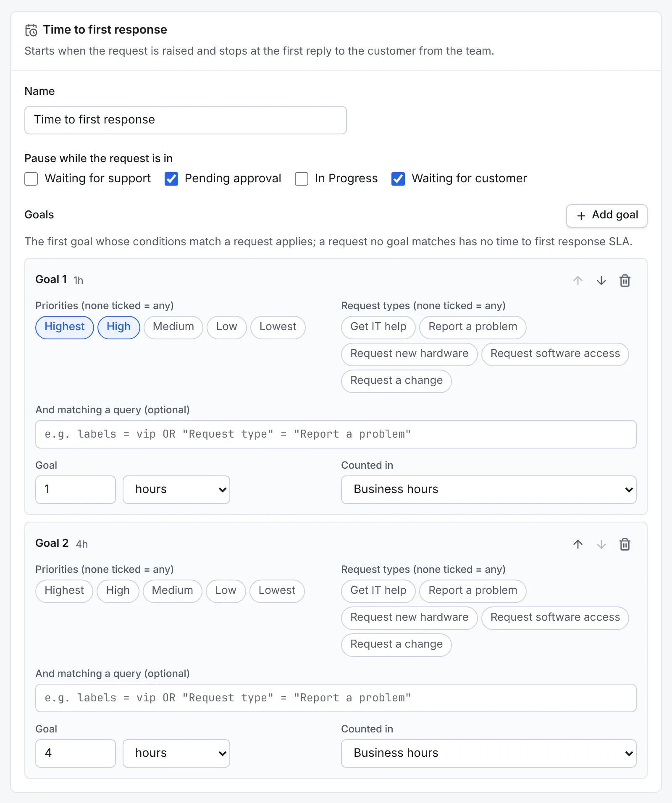Toggle Request a change in Goal 2
Viewport: 672px width, 803px height.
tap(396, 645)
